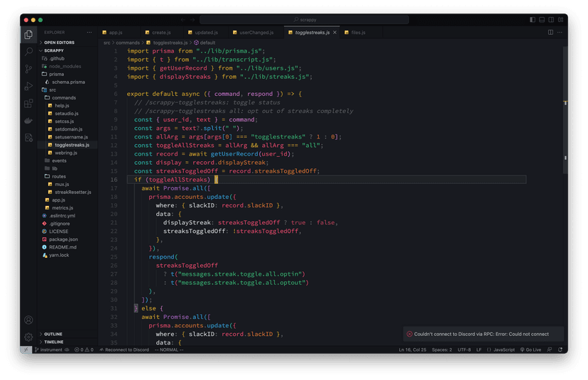Open the Docker view icon
This screenshot has height=380, width=588.
pos(28,121)
